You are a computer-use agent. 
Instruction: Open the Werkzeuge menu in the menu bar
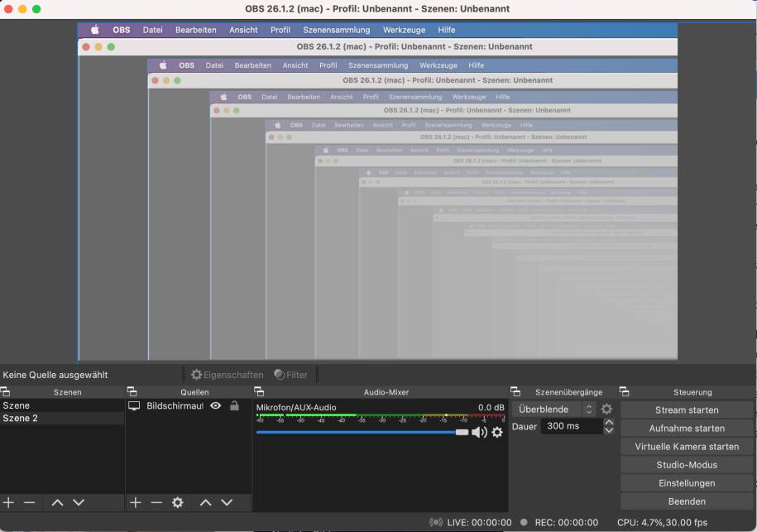[403, 29]
